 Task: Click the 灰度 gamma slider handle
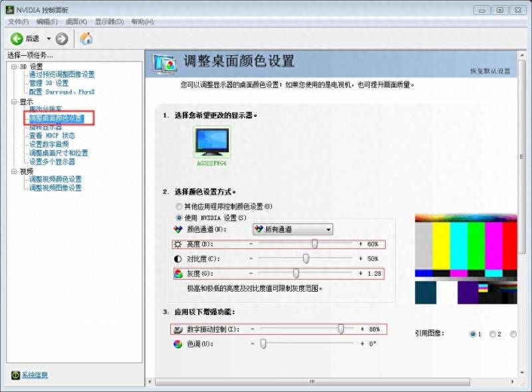[296, 273]
